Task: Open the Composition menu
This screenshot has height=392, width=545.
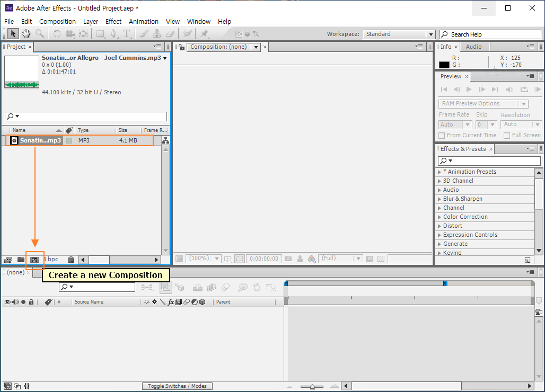Action: [x=57, y=22]
